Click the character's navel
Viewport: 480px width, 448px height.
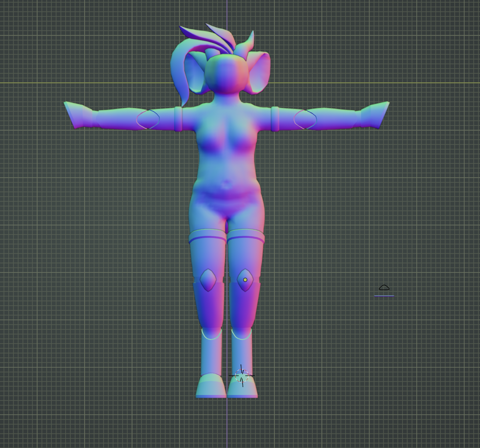tap(226, 184)
